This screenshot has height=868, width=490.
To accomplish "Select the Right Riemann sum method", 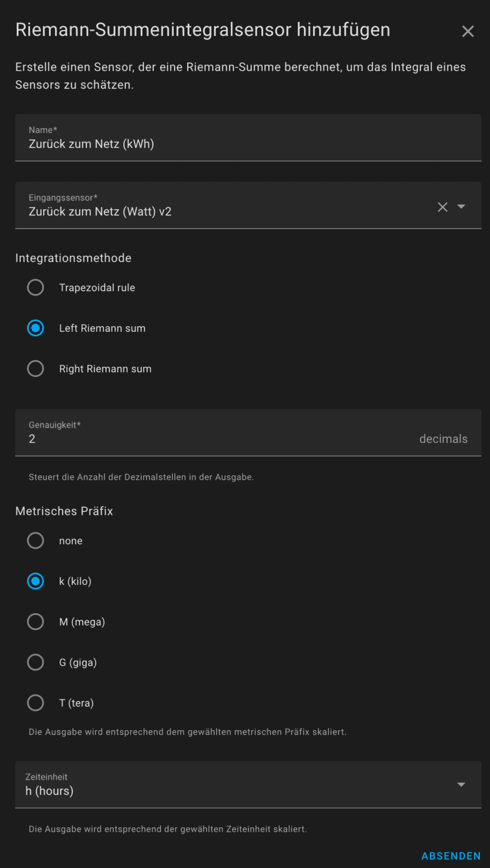I will pyautogui.click(x=35, y=368).
